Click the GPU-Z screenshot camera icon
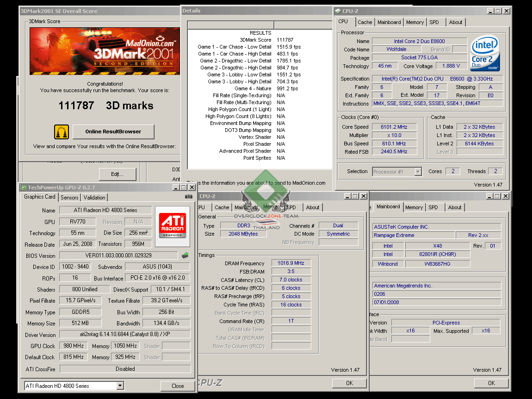This screenshot has width=532, height=399. [x=189, y=197]
